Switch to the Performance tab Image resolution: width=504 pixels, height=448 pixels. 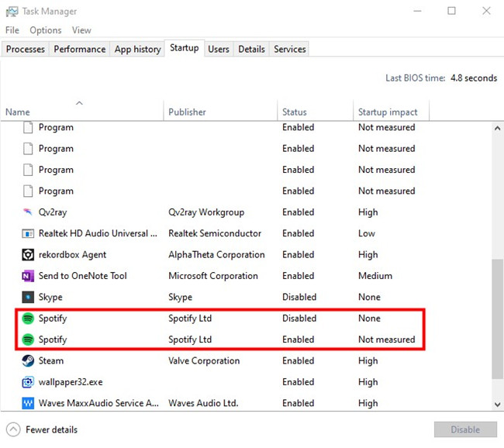pyautogui.click(x=79, y=49)
